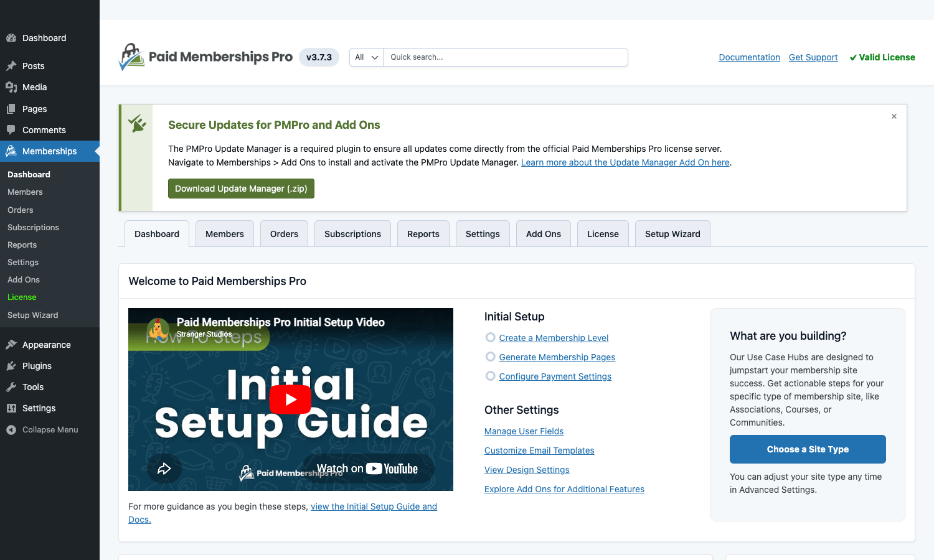Open View Design Settings link
This screenshot has height=560, width=934.
(527, 470)
